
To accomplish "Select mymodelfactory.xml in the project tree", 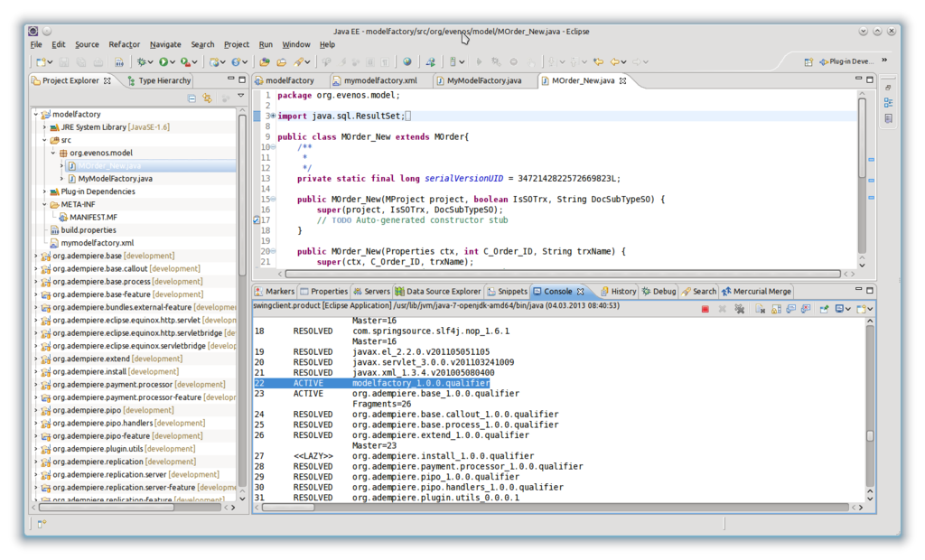I will [97, 243].
